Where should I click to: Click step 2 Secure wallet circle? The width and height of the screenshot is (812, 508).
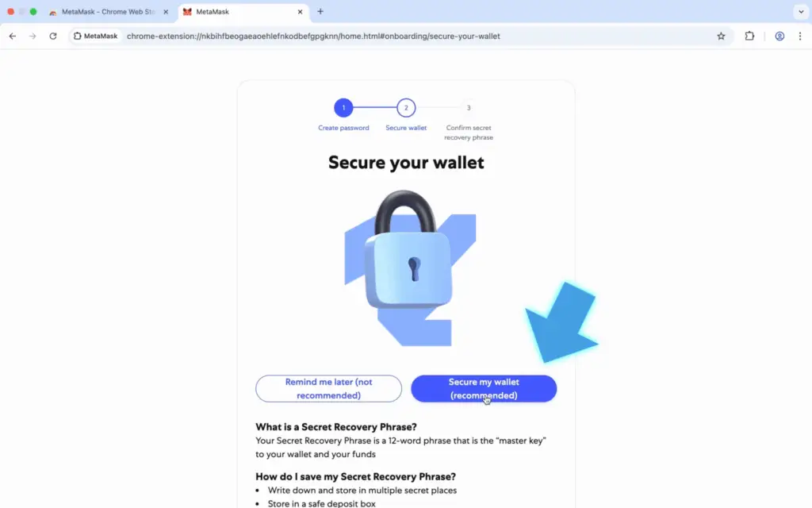pos(406,108)
